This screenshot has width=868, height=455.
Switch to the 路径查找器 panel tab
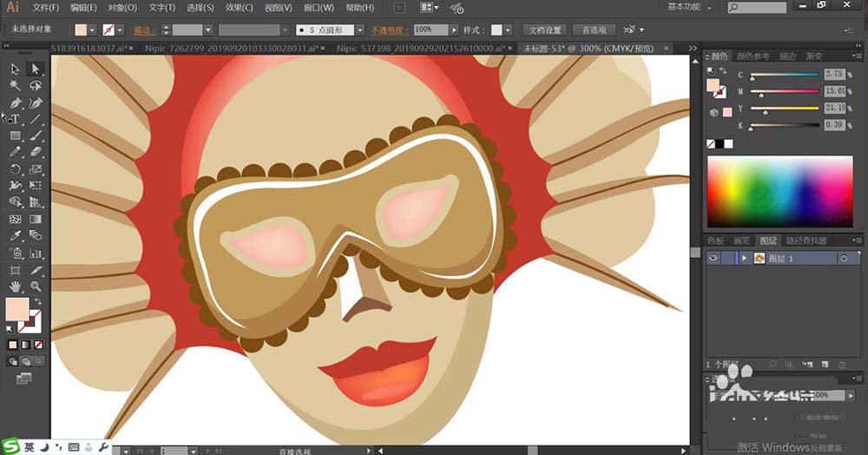(x=806, y=241)
